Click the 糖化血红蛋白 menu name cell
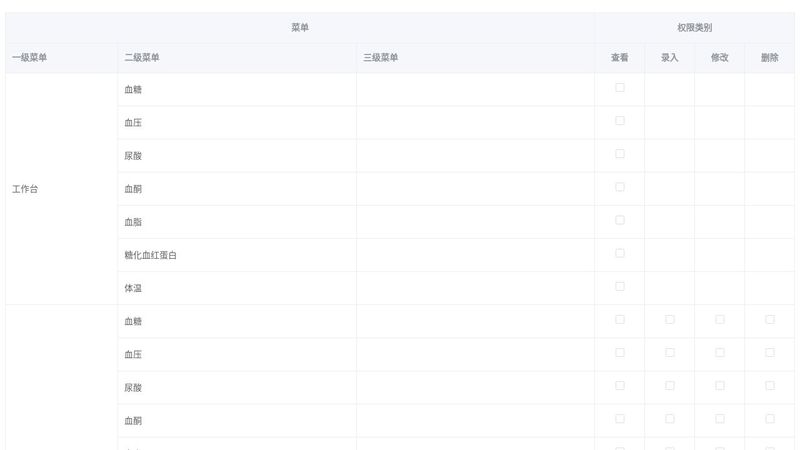The height and width of the screenshot is (450, 800). [x=151, y=255]
